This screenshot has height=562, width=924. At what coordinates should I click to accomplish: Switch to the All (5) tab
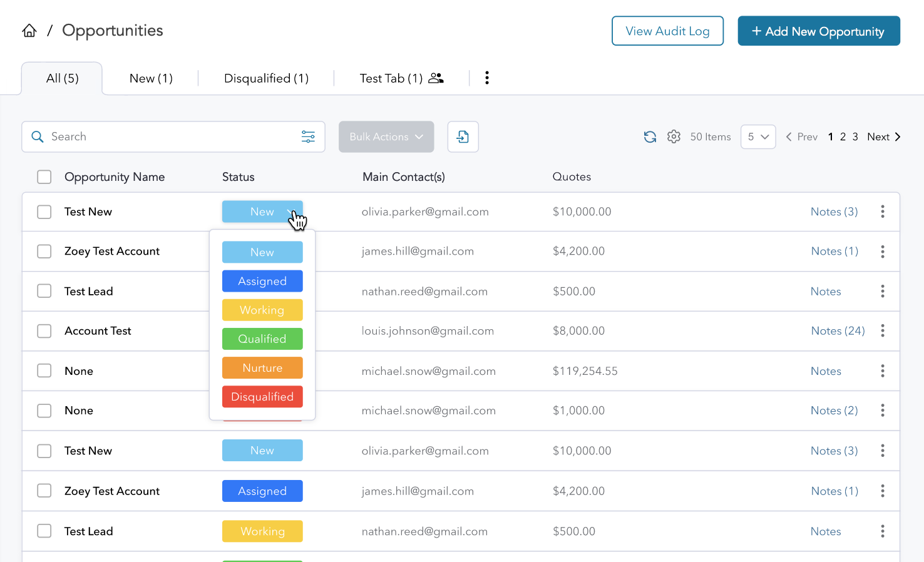click(x=62, y=78)
